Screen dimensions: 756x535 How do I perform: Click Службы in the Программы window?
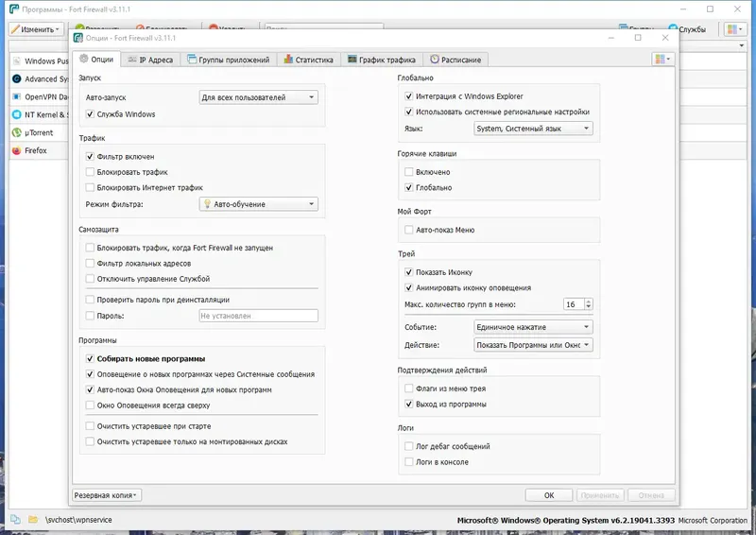click(688, 29)
